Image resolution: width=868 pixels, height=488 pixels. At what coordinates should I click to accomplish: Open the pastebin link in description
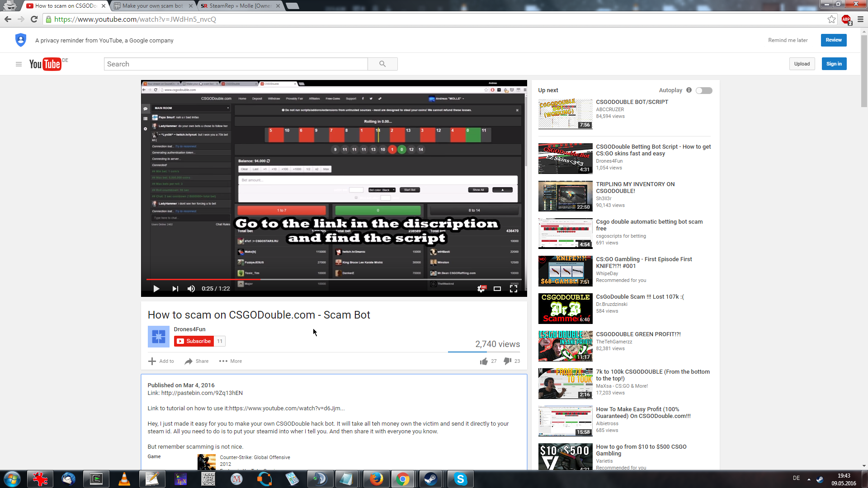pos(202,393)
